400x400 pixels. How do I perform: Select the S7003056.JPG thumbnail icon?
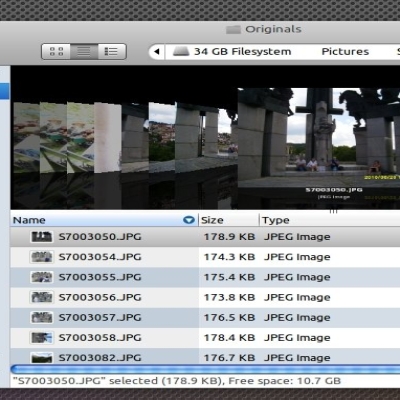41,297
